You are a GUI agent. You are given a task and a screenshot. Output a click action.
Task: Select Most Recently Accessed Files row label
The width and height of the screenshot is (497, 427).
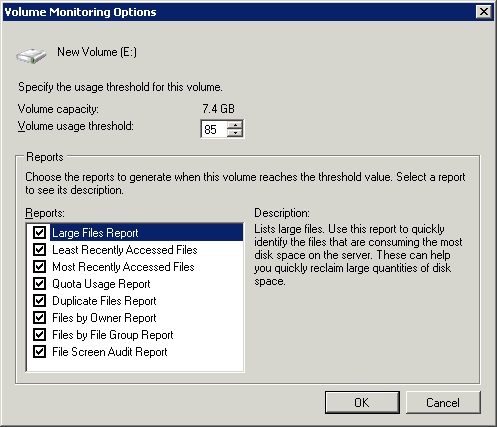[x=123, y=267]
